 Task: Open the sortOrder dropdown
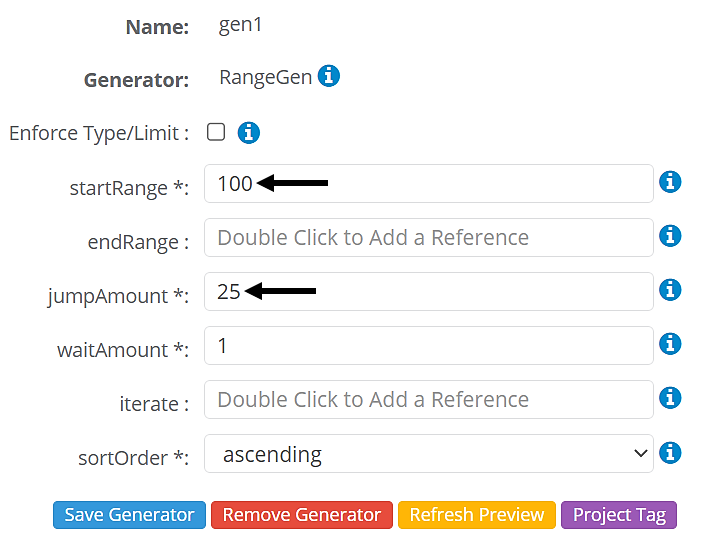pos(428,454)
